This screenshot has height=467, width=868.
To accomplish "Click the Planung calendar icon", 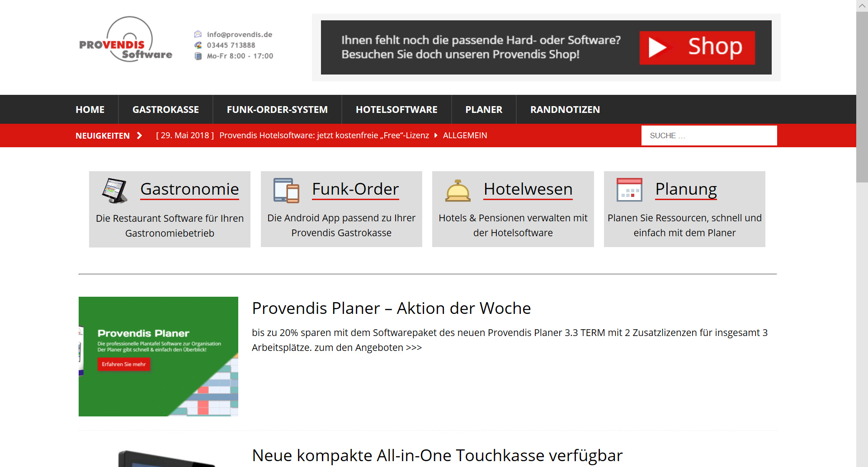I will pyautogui.click(x=630, y=190).
